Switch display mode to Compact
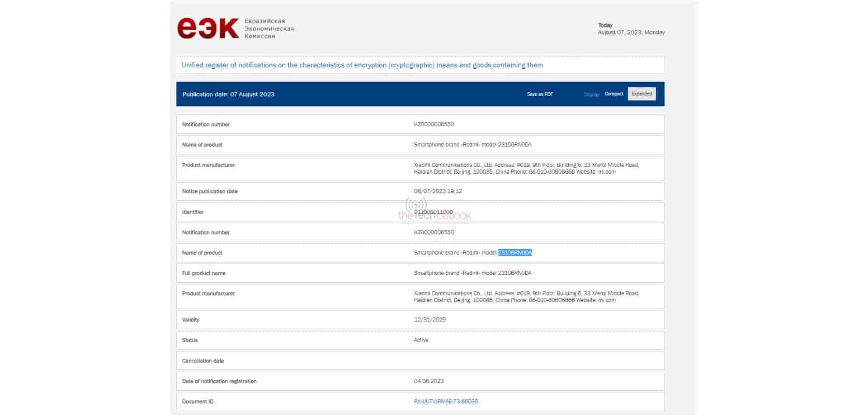This screenshot has width=868, height=416. 613,94
